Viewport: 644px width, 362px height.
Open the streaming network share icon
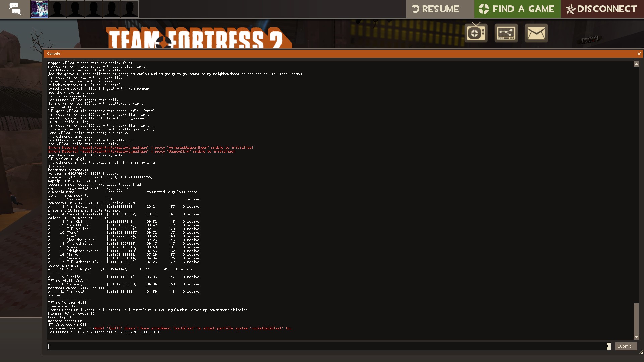(506, 33)
